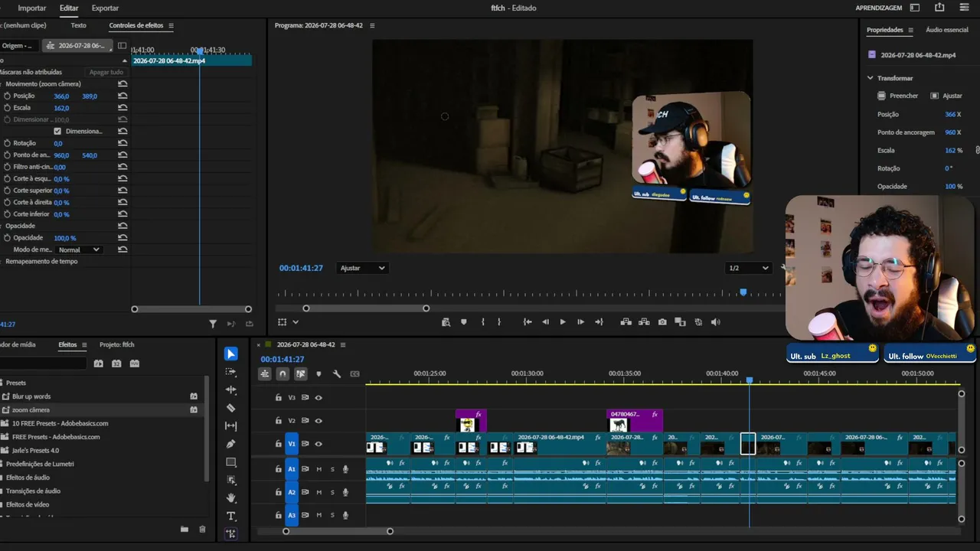Toggle V3 track visibility eye
Viewport: 980px width, 551px height.
point(318,398)
